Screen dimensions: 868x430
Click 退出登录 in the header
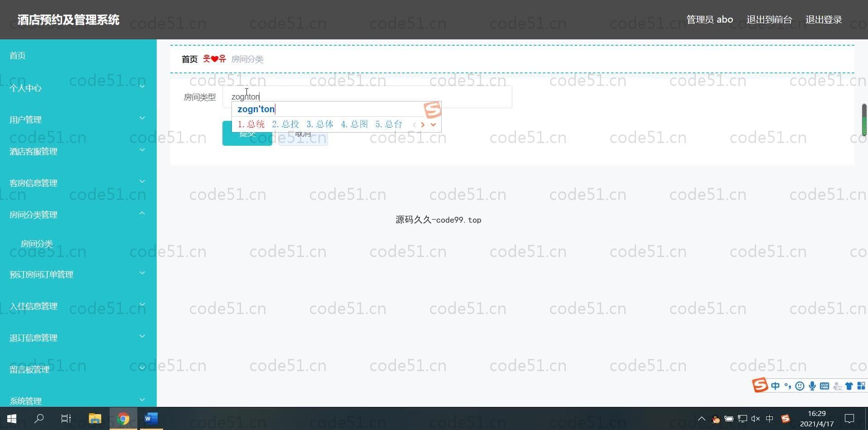(x=824, y=19)
